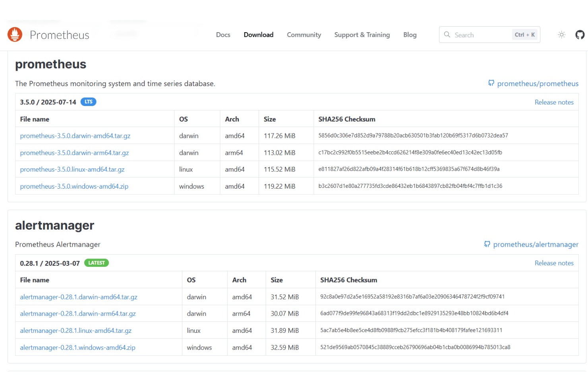Viewport: 588px width, 392px height.
Task: Click the repo icon beside prometheus/prometheus
Action: coord(491,83)
